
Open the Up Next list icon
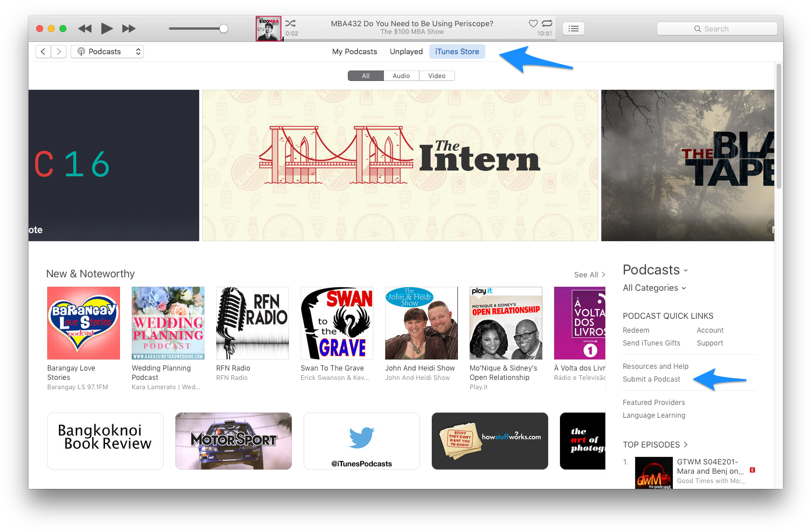[573, 28]
